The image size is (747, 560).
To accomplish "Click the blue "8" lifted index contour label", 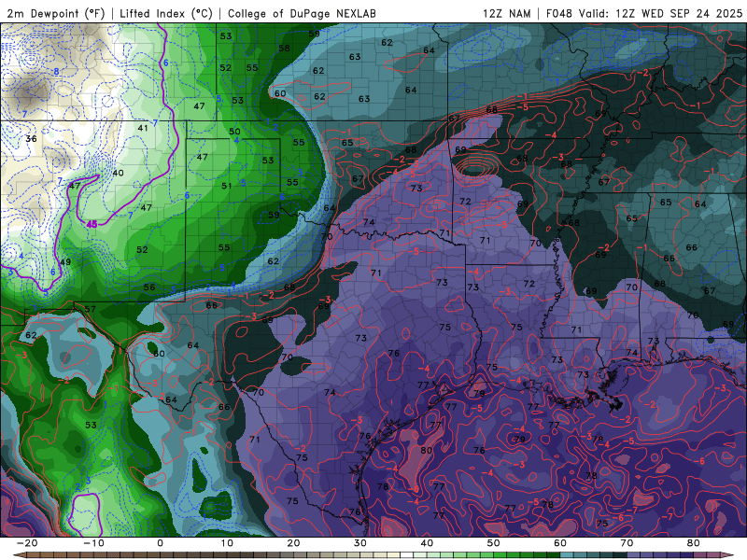I will coord(56,72).
